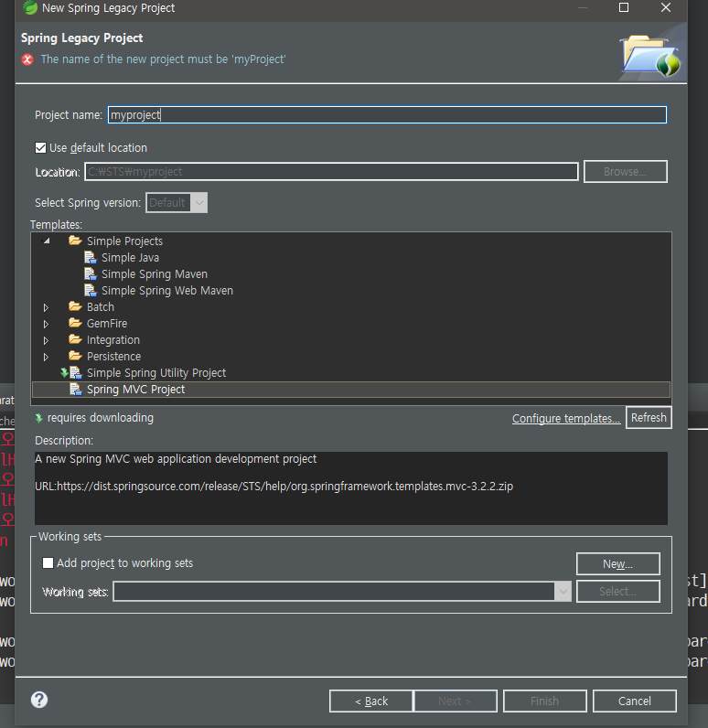Expand the GemFire templates folder
This screenshot has height=728, width=708.
[x=46, y=324]
